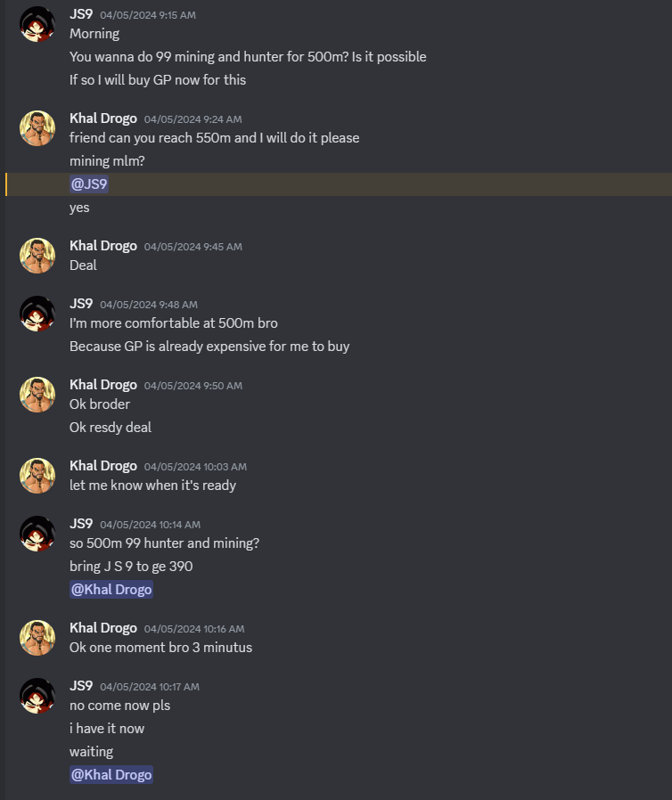This screenshot has width=672, height=800.
Task: Click the JS9 username at 10:17 AM
Action: point(81,686)
